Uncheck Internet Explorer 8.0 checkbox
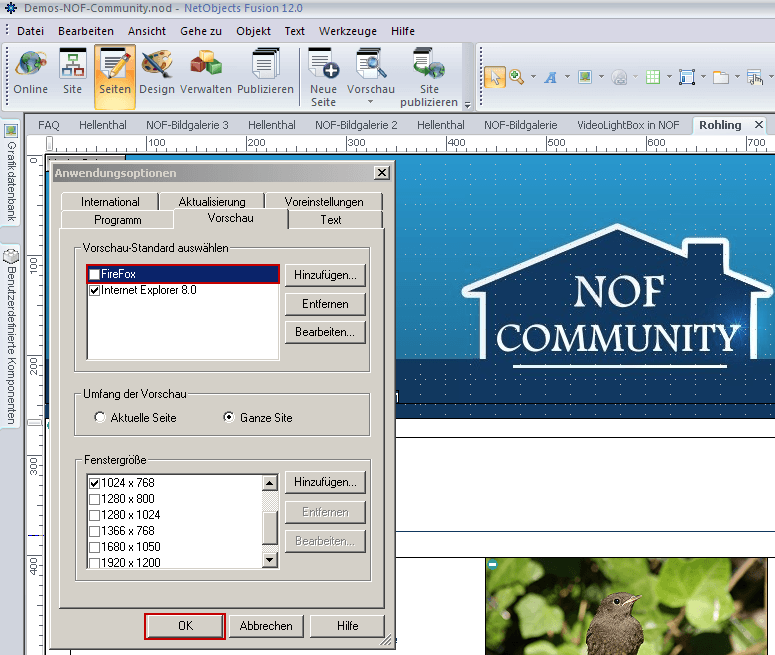This screenshot has height=655, width=775. point(94,290)
